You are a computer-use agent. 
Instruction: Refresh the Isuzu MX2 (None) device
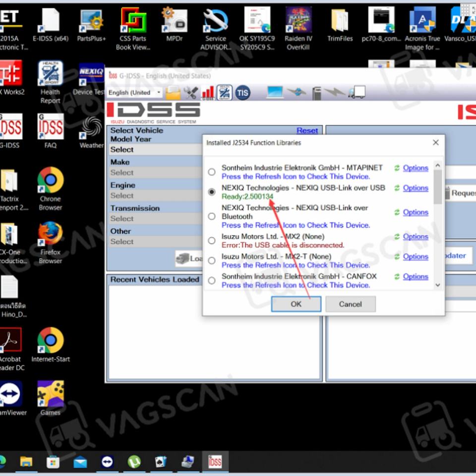[397, 237]
